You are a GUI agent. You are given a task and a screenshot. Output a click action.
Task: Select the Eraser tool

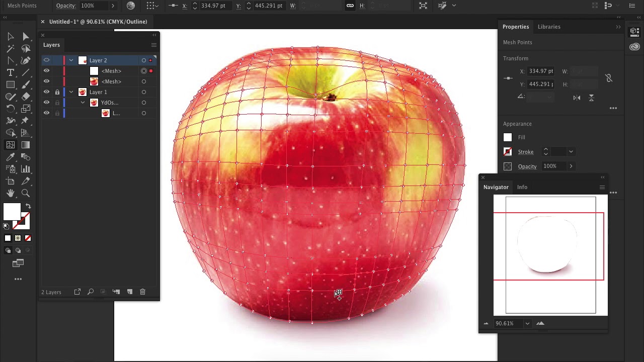26,97
